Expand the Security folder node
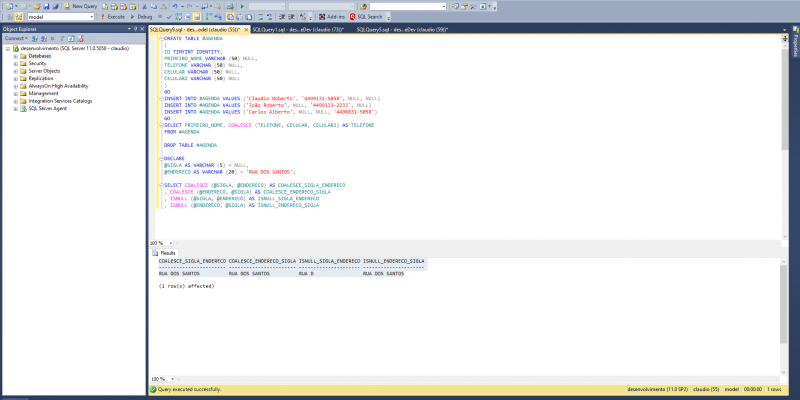The height and width of the screenshot is (400, 800). [x=15, y=63]
